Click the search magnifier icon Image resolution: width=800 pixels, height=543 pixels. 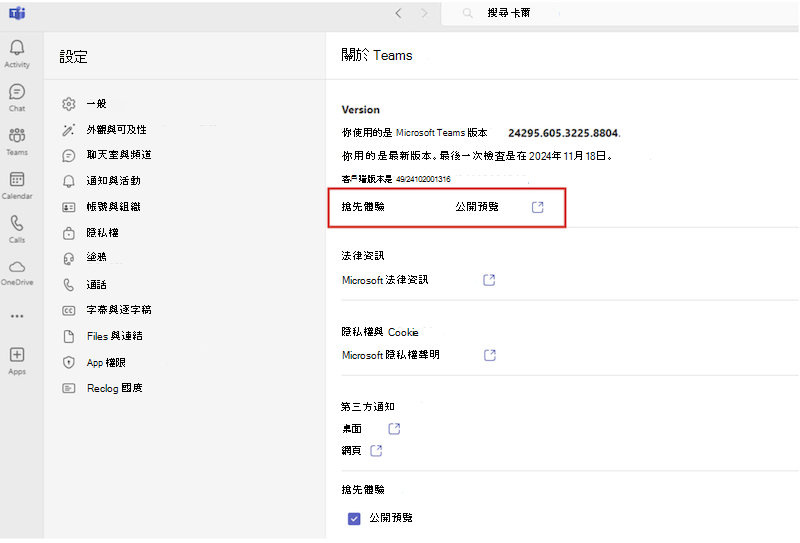[x=467, y=13]
